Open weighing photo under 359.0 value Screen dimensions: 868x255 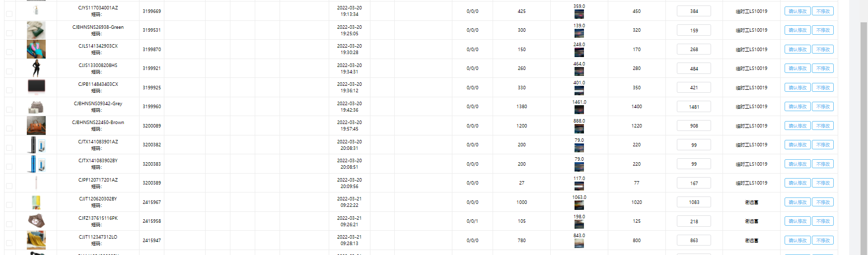579,14
